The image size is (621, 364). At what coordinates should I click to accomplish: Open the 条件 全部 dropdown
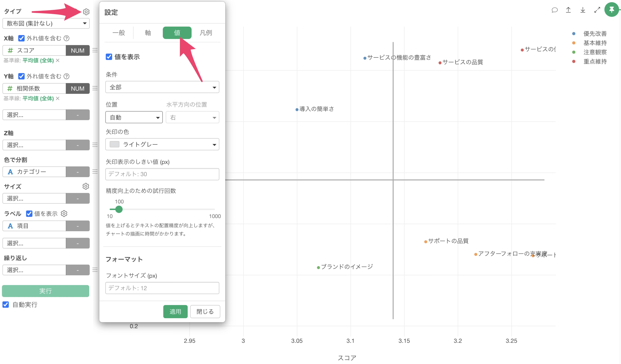(162, 87)
